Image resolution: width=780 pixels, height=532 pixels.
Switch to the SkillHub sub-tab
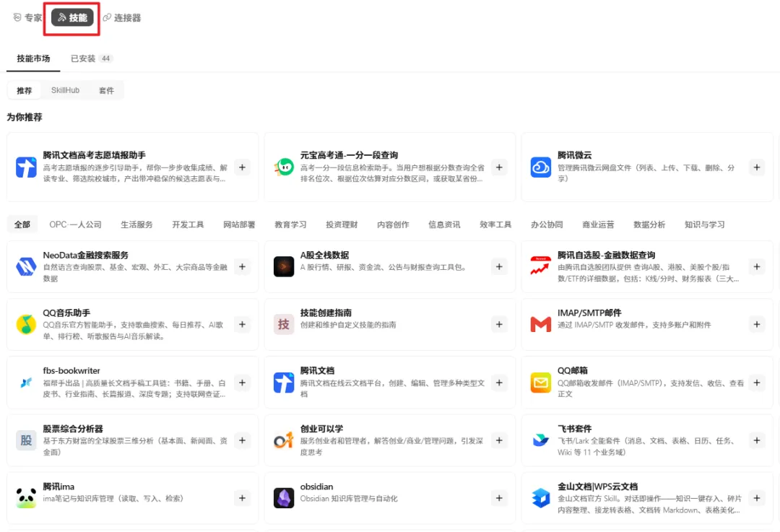65,90
